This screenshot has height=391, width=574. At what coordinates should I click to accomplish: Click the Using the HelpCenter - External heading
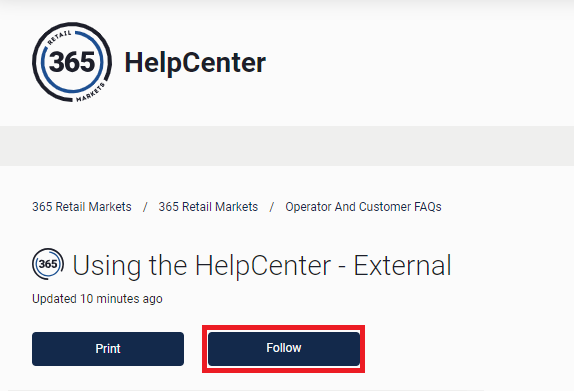(262, 265)
